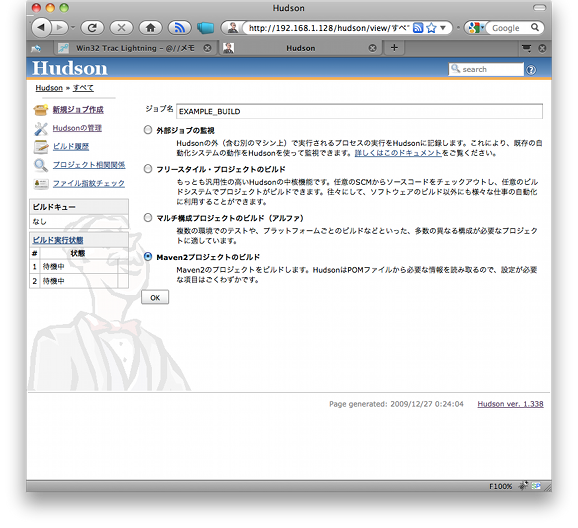This screenshot has height=528, width=578.
Task: Click the toolbar pill button at title bar right
Action: pos(539,8)
